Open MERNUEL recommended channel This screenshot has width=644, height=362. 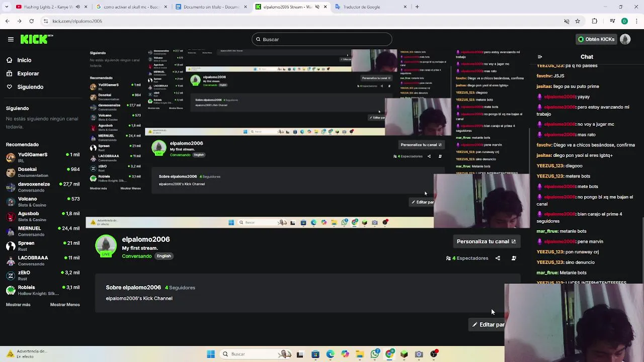tap(43, 231)
